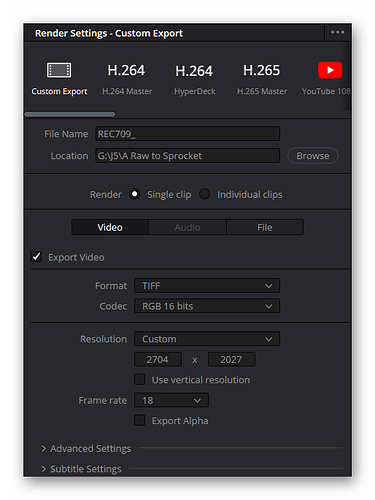The height and width of the screenshot is (500, 375).
Task: Enable the Export Alpha checkbox
Action: 139,420
